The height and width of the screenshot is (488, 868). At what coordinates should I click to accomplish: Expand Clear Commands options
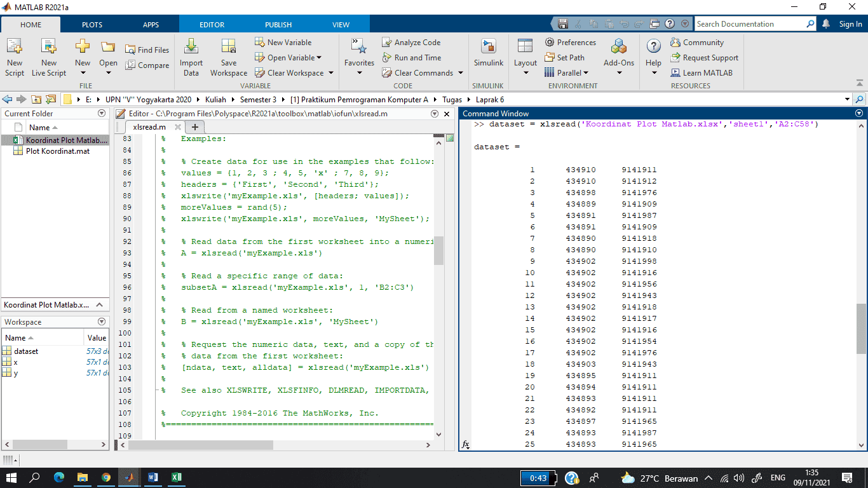pos(461,72)
